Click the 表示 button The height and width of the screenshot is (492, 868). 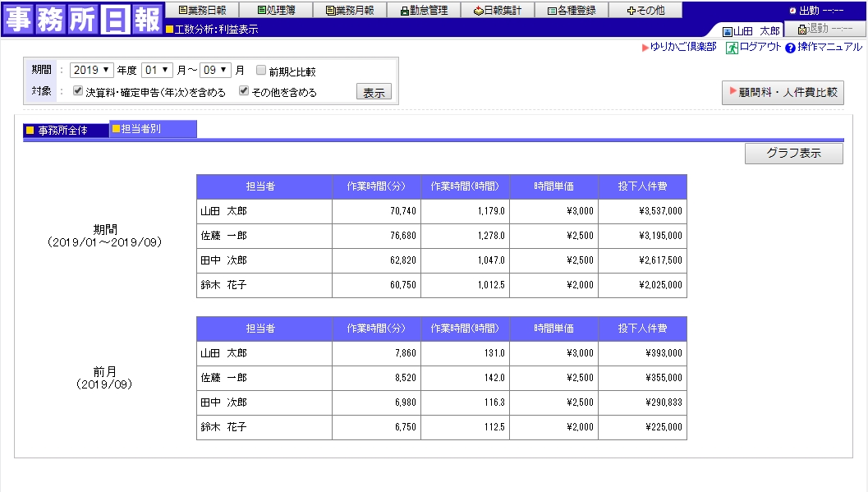click(x=374, y=92)
